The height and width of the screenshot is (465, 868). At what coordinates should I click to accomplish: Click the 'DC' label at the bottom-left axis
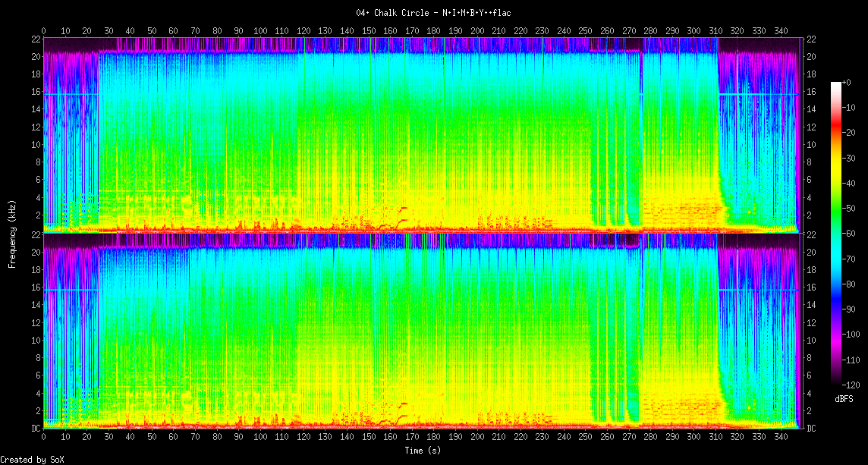pyautogui.click(x=36, y=429)
